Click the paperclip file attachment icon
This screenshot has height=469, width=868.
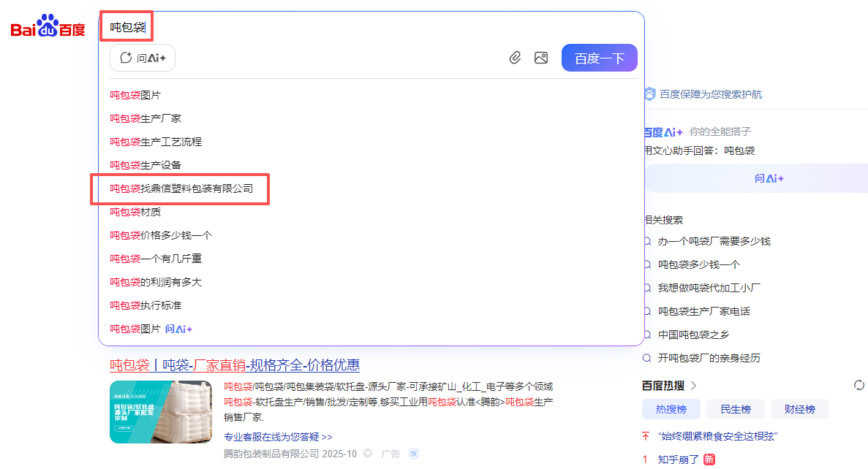[x=515, y=58]
